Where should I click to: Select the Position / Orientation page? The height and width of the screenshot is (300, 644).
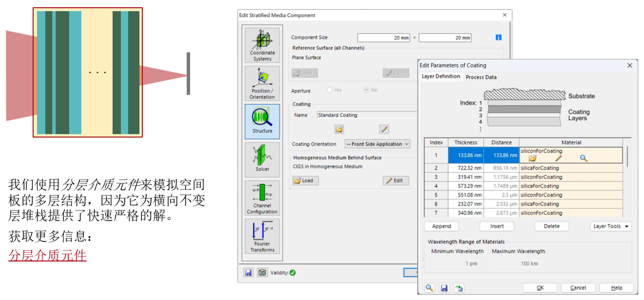point(262,83)
